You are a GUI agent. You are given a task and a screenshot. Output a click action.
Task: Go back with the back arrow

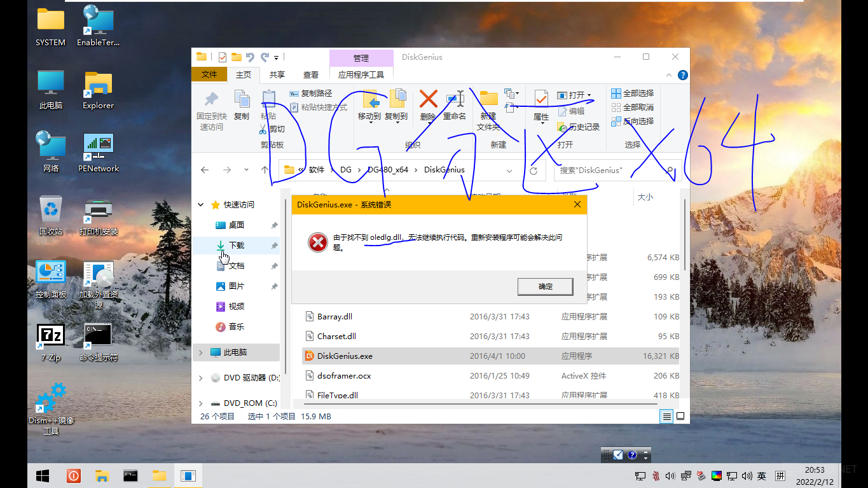[x=205, y=170]
